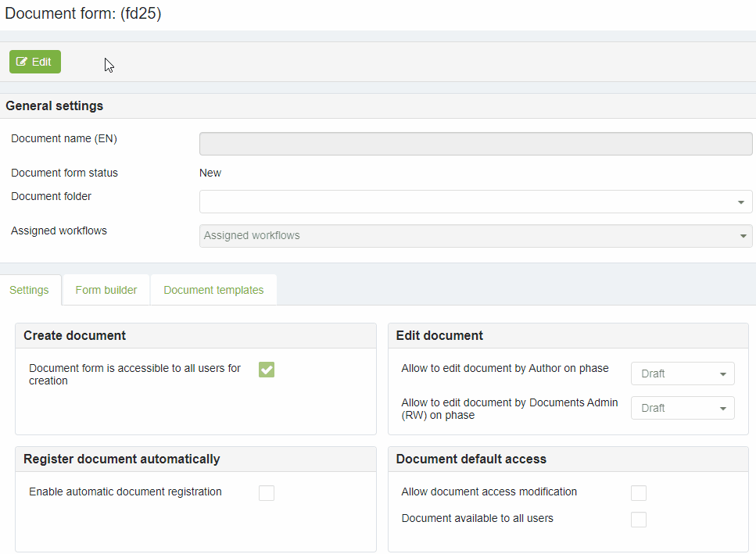Check Document available to all users
This screenshot has height=554, width=756.
(639, 520)
